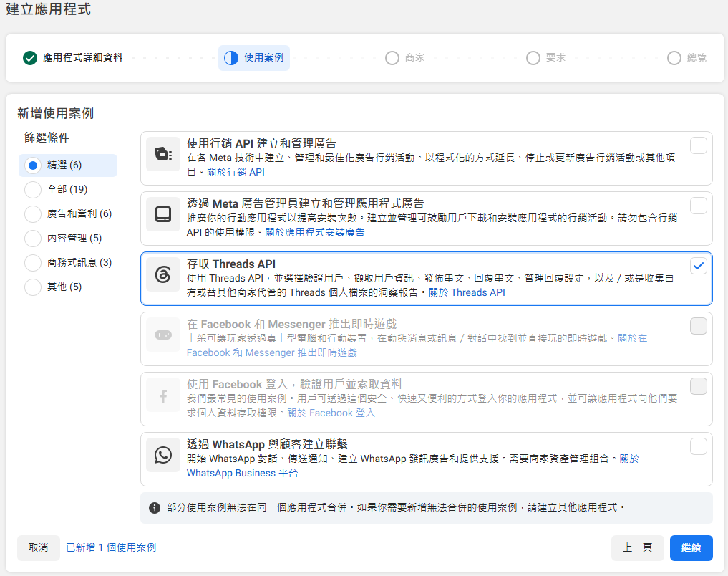The width and height of the screenshot is (728, 576).
Task: Click the 使用 Facebook 登入 card title
Action: (294, 384)
